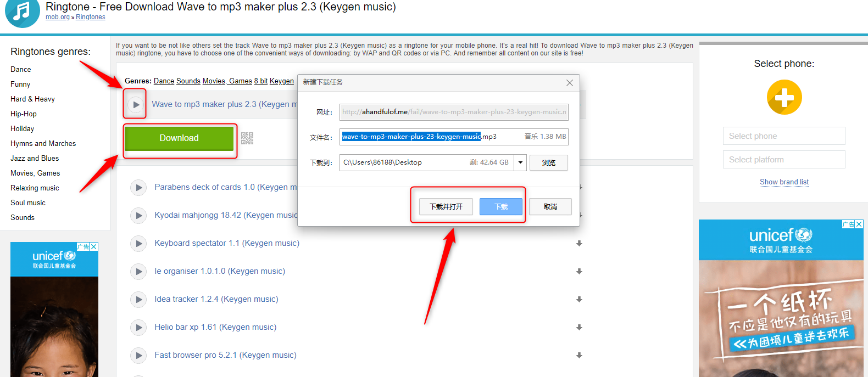The image size is (868, 377).
Task: Select Sounds in sidebar genres
Action: point(23,218)
